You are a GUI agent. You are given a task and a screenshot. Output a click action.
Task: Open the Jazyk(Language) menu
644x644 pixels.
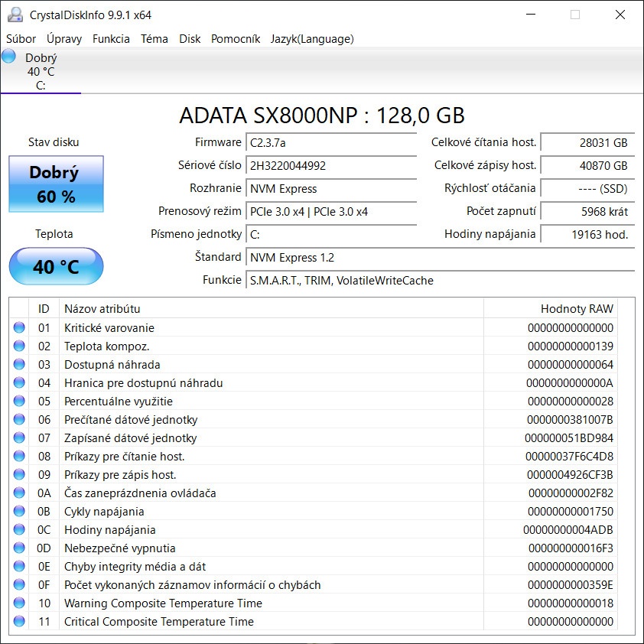tap(312, 39)
